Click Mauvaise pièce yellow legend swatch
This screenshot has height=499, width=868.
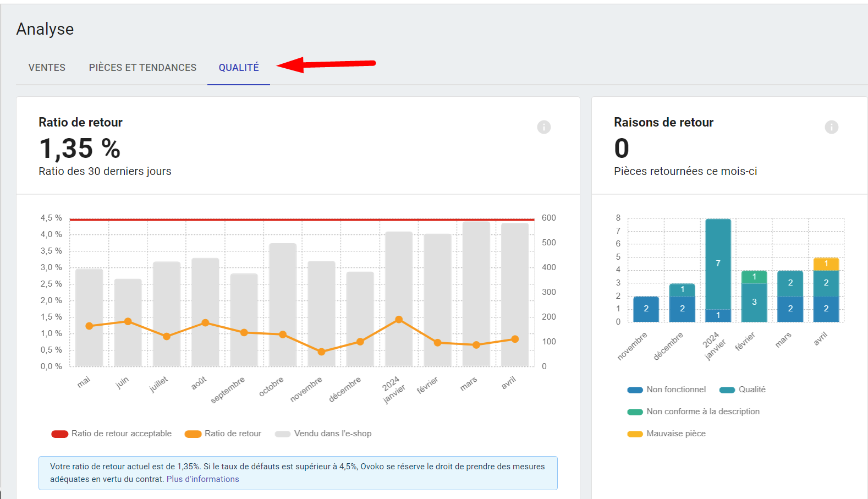[635, 434]
